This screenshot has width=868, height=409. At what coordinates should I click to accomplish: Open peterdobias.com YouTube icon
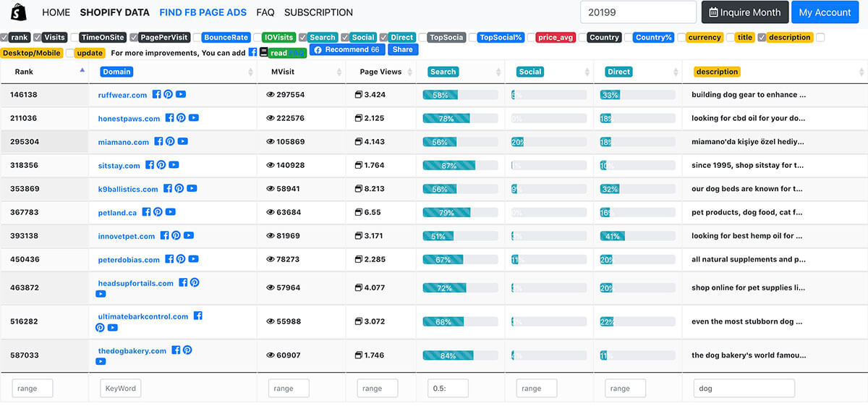(x=193, y=259)
